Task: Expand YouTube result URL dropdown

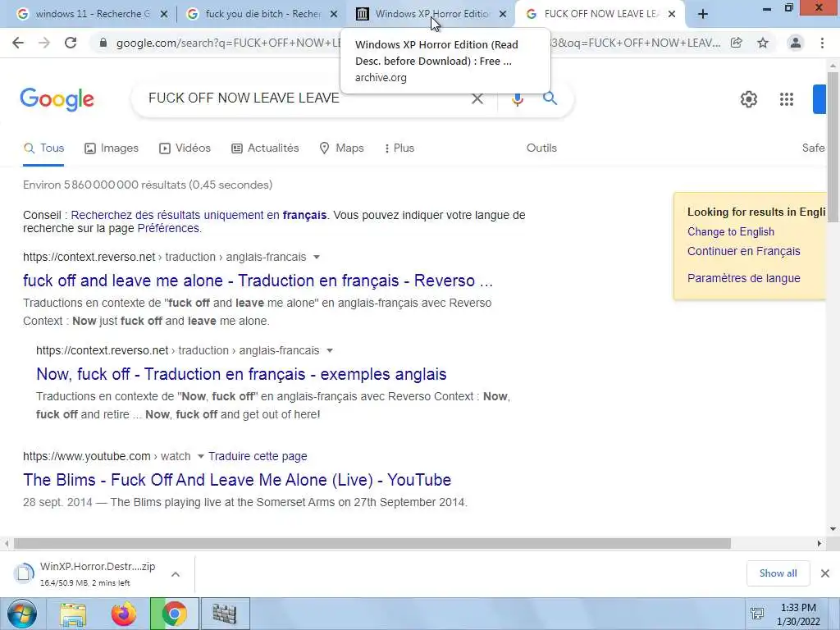Action: pos(200,456)
